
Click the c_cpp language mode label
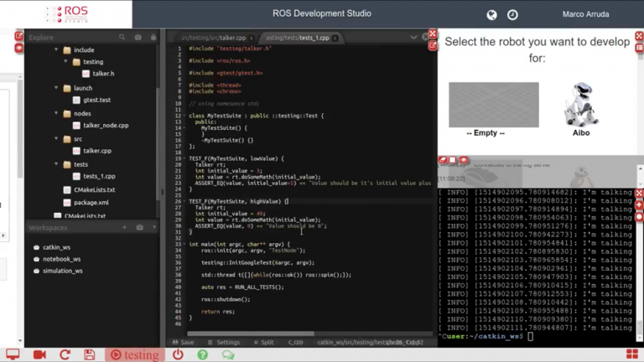(295, 342)
